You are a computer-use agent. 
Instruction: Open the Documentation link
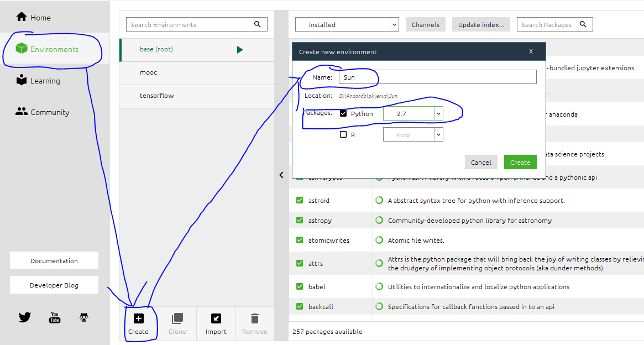tap(54, 260)
